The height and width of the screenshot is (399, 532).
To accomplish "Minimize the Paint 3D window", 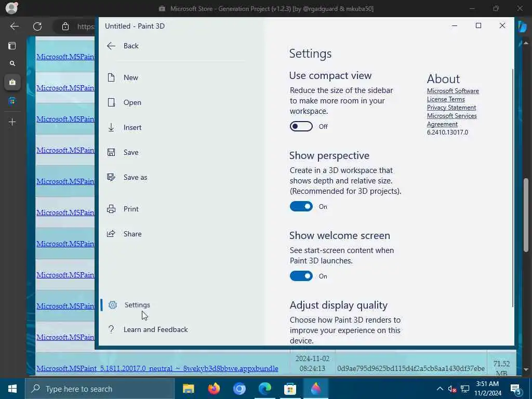I will coord(455,25).
